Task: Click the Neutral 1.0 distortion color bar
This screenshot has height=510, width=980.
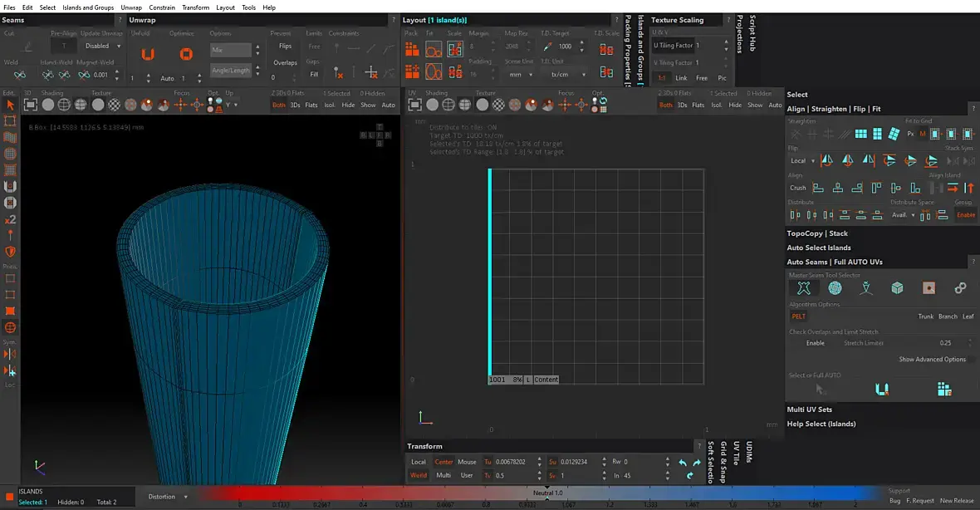Action: 547,493
